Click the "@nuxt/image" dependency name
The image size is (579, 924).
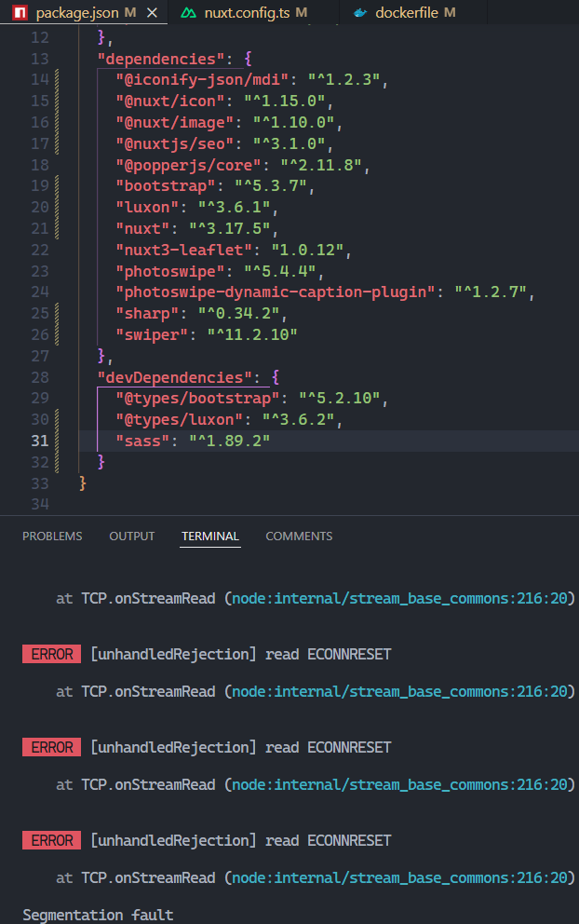tap(175, 122)
